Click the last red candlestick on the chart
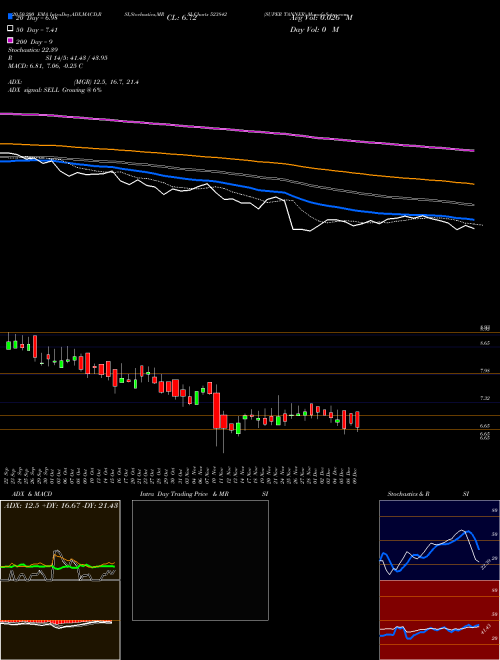Image resolution: width=500 pixels, height=660 pixels. pos(357,420)
